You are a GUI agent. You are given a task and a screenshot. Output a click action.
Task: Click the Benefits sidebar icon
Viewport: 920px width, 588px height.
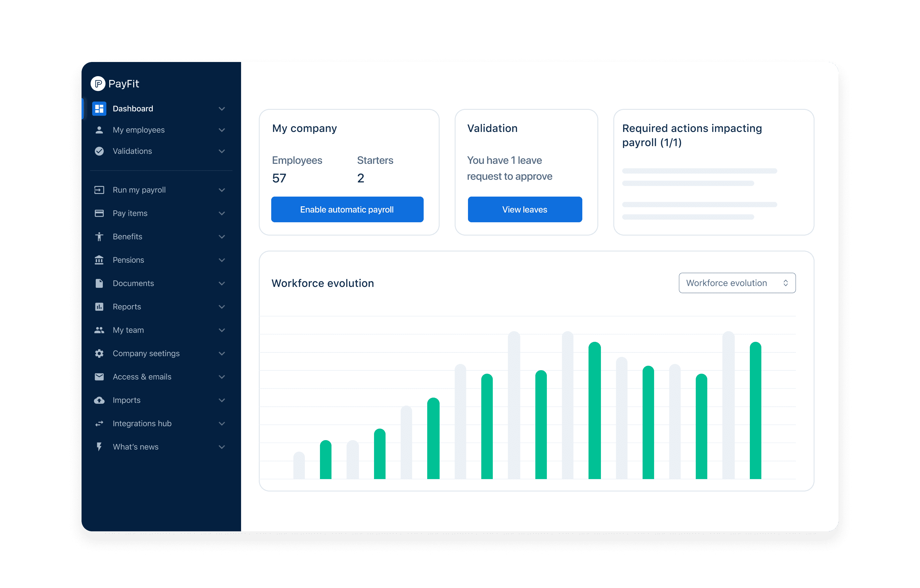coord(99,236)
